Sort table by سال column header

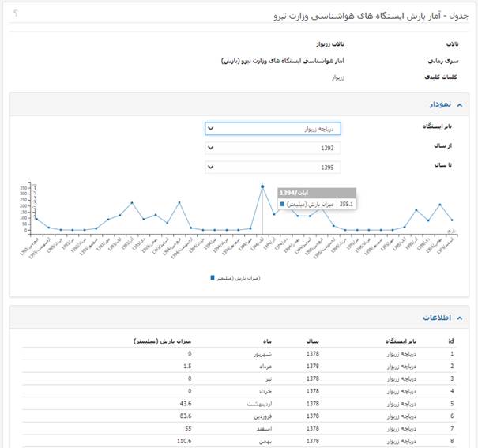[x=312, y=341]
